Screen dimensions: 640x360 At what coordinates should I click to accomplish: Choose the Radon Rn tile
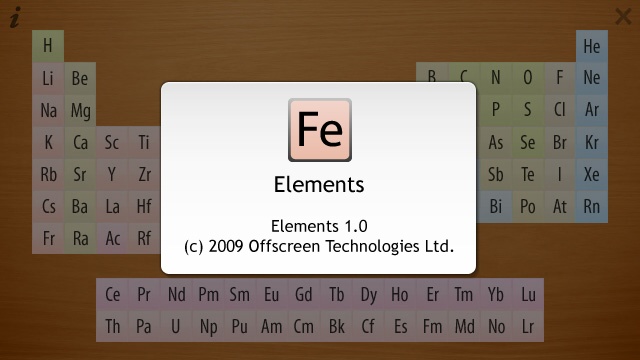click(592, 207)
